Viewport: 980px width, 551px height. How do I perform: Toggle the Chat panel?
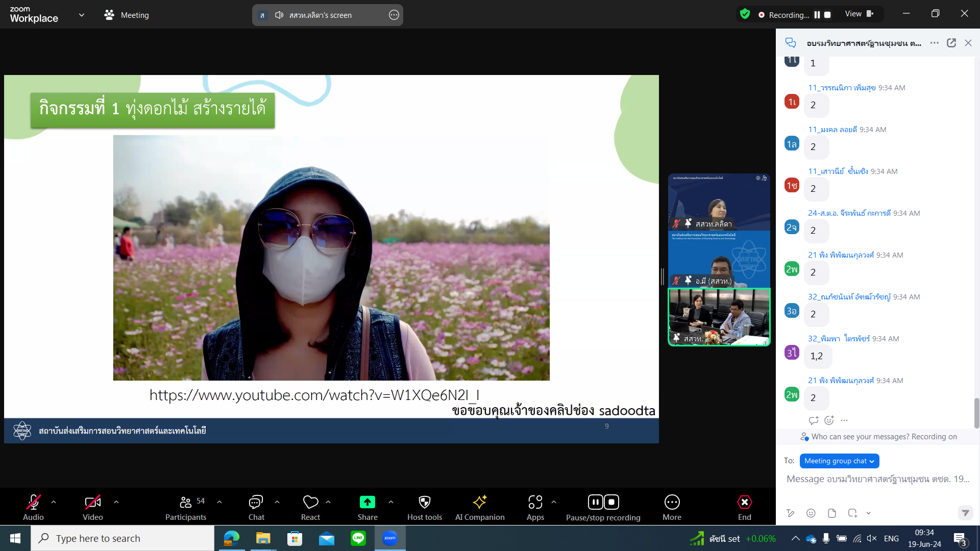click(256, 507)
